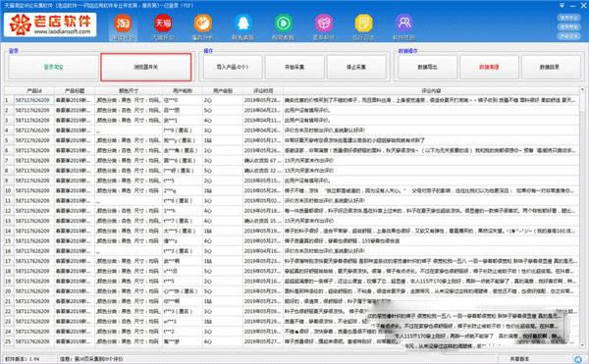
Task: Select table row number 10
Action: [x=292, y=190]
